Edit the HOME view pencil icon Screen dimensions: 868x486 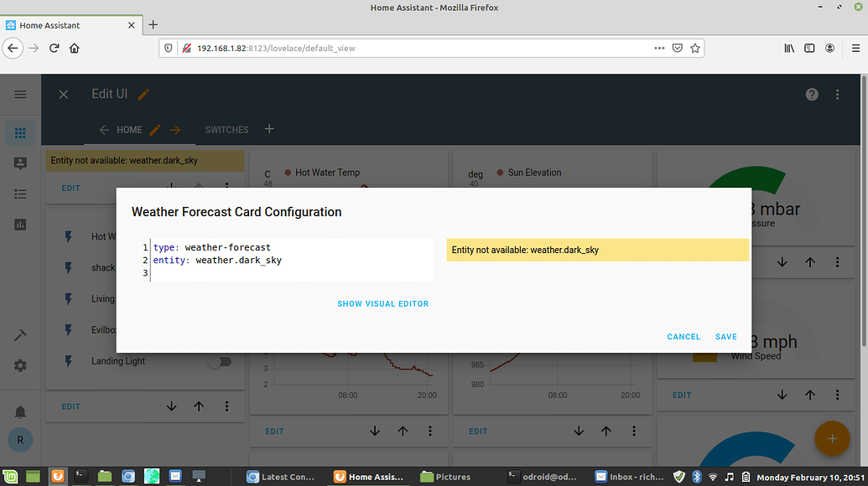[x=155, y=130]
